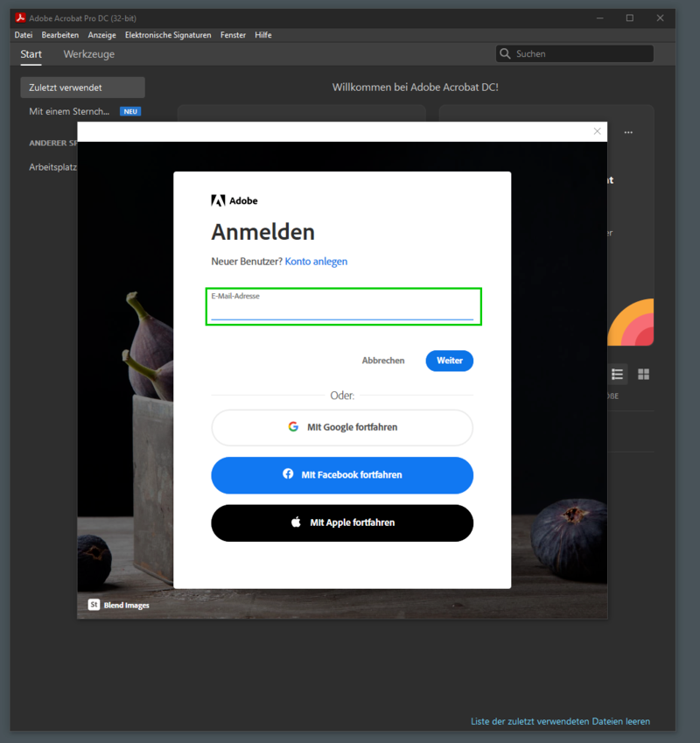Click the magnifier icon in search box
Image resolution: width=700 pixels, height=743 pixels.
coord(505,54)
